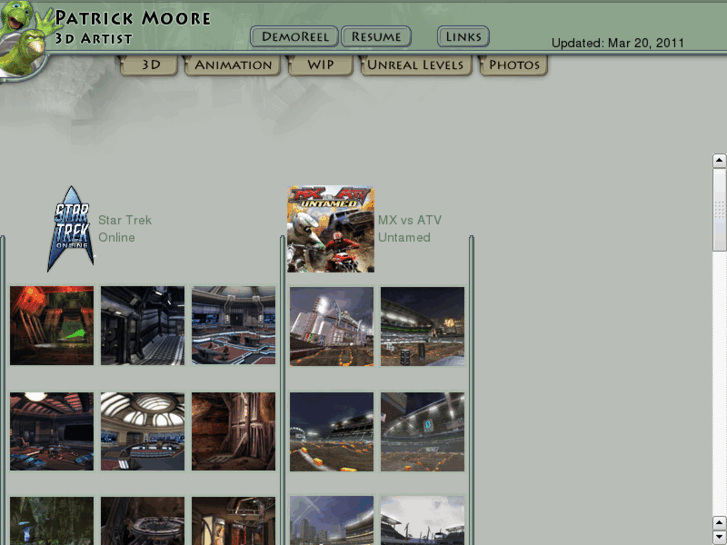Open the Resume page
The height and width of the screenshot is (545, 727).
pos(376,37)
